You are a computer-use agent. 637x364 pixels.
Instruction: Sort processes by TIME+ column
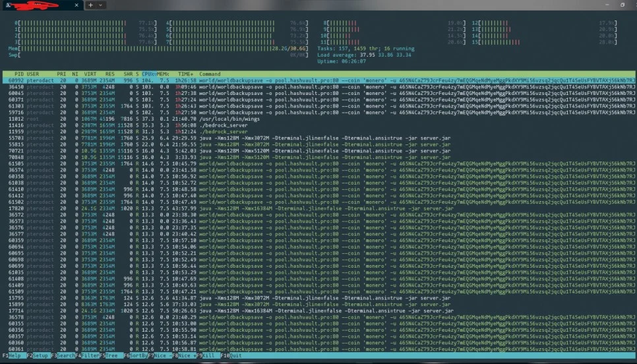click(185, 74)
